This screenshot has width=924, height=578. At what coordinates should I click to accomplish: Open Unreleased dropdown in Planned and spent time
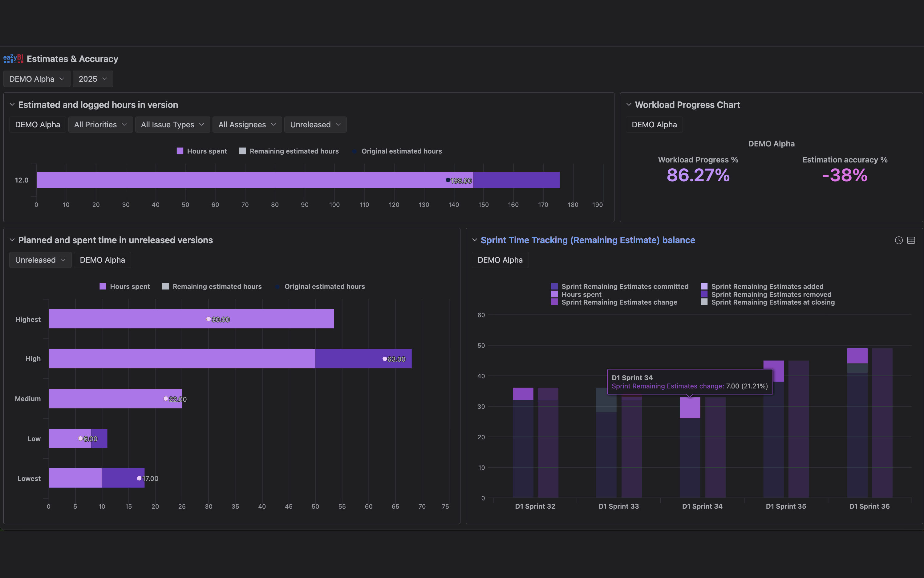[40, 260]
